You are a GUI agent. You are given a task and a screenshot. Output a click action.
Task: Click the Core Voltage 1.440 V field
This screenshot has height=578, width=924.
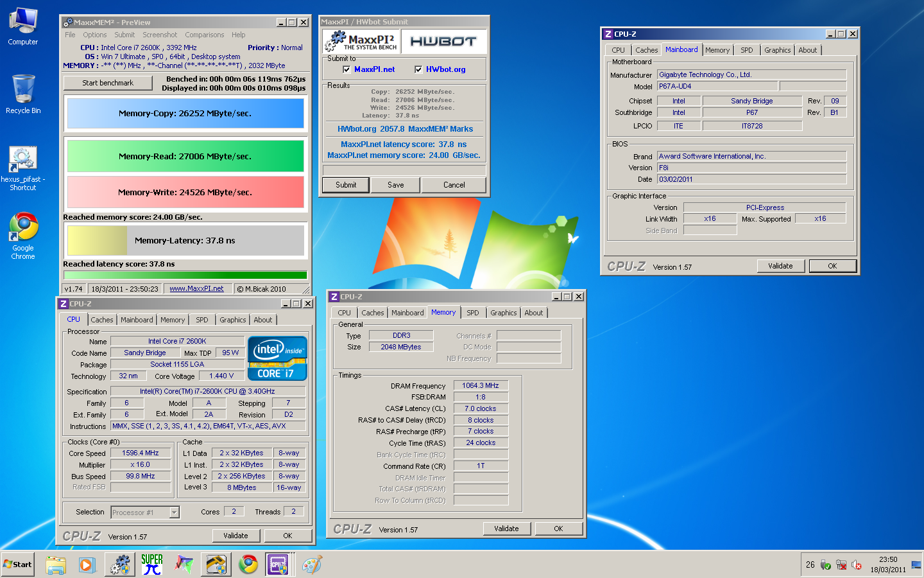pos(221,376)
